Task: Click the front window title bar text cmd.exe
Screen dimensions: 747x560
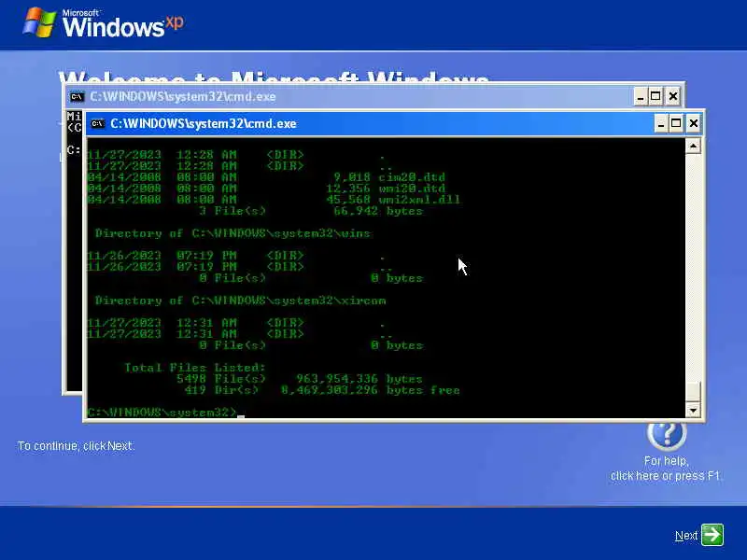Action: coord(204,124)
